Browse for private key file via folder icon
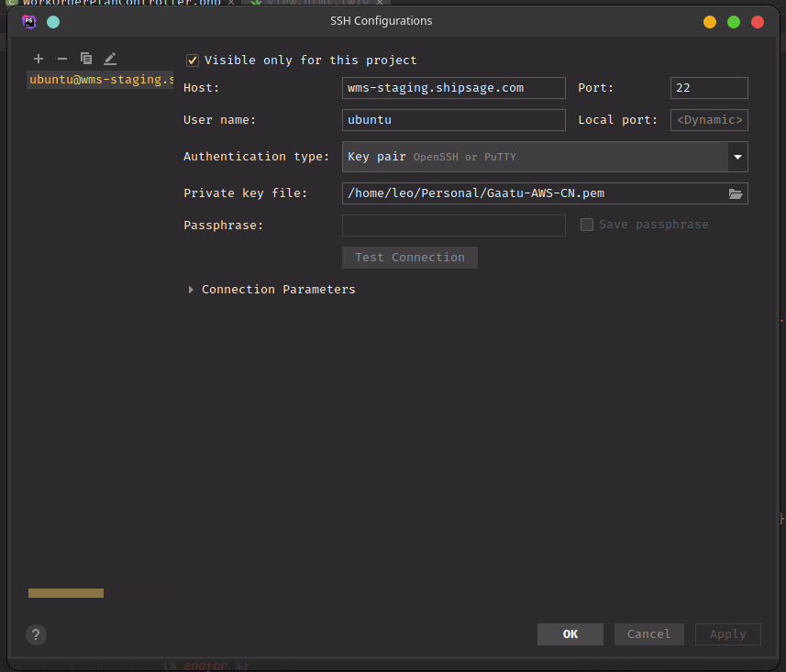The image size is (786, 672). [735, 193]
